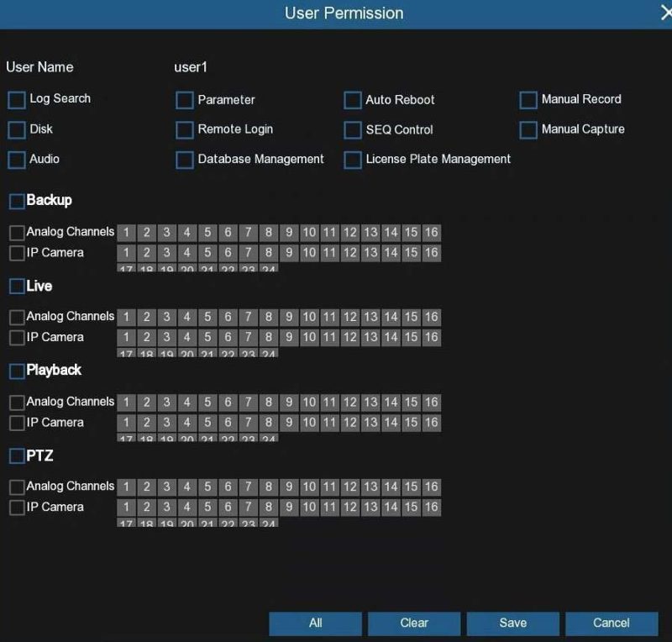Enable the Auto Reboot permission

tap(353, 100)
